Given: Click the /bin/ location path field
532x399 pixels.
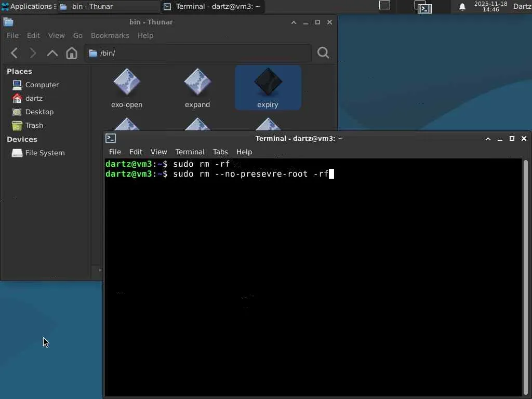Looking at the screenshot, I should [198, 54].
